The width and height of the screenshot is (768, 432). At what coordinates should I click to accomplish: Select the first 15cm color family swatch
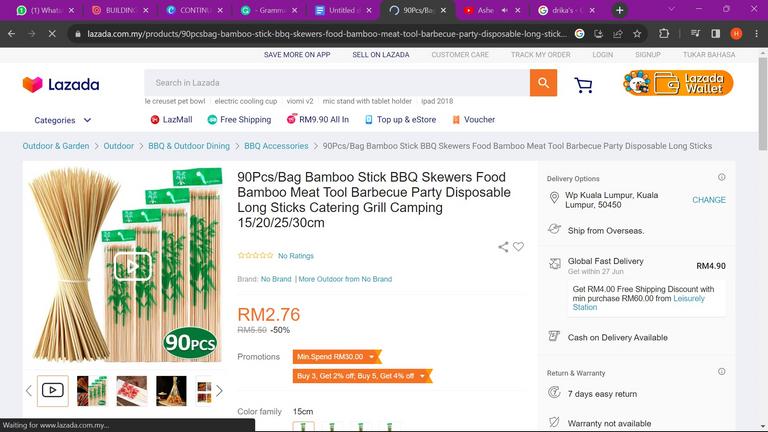coord(304,427)
